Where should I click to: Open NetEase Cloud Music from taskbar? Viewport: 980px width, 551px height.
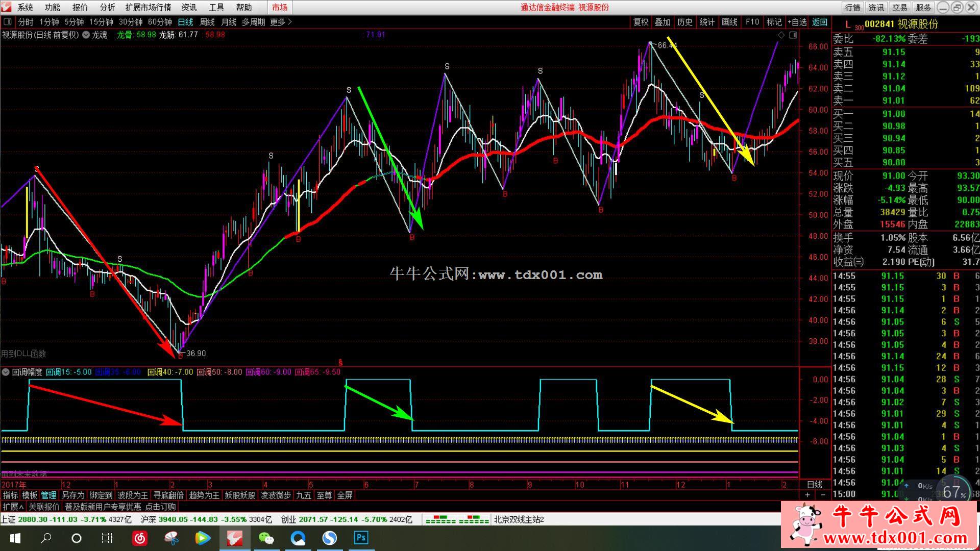tap(140, 538)
